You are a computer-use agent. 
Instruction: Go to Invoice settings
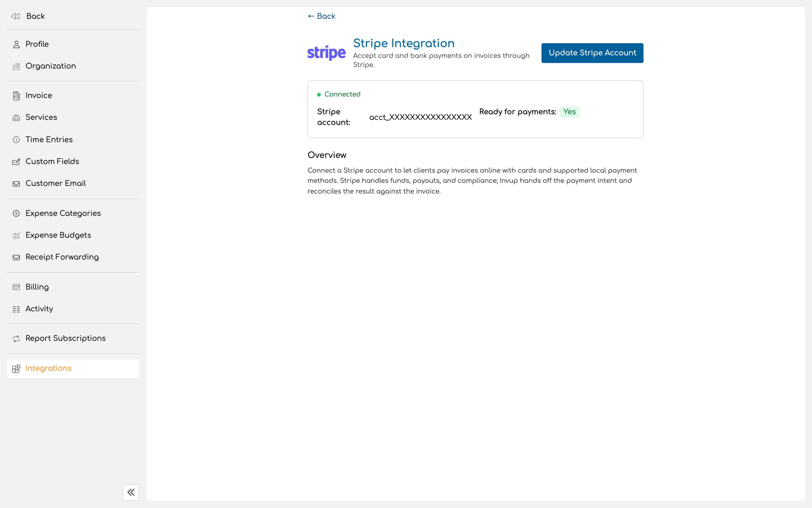click(x=73, y=96)
